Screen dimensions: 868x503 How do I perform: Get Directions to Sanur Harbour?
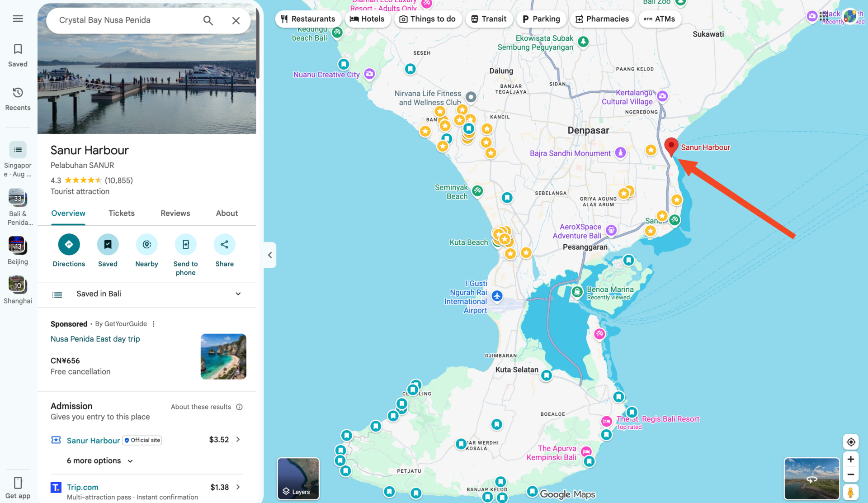click(x=69, y=251)
